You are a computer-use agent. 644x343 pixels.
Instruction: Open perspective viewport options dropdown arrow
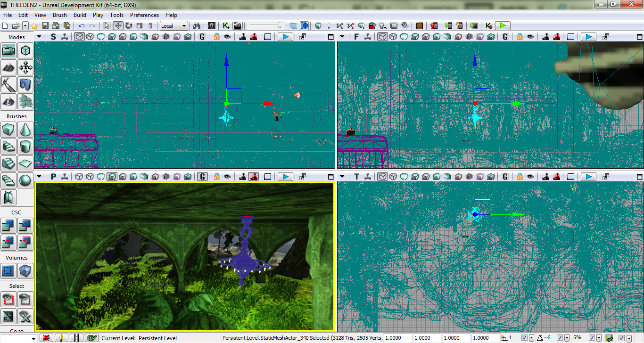(x=39, y=177)
